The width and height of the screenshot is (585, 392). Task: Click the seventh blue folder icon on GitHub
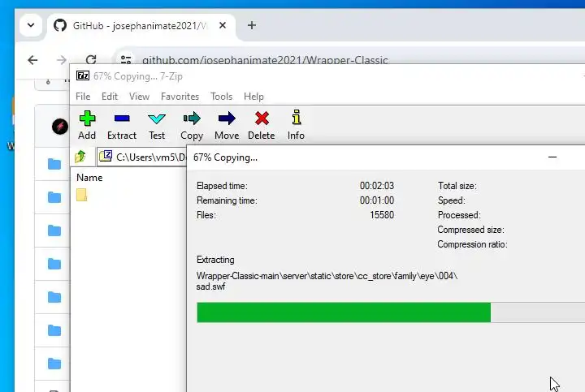pyautogui.click(x=54, y=364)
